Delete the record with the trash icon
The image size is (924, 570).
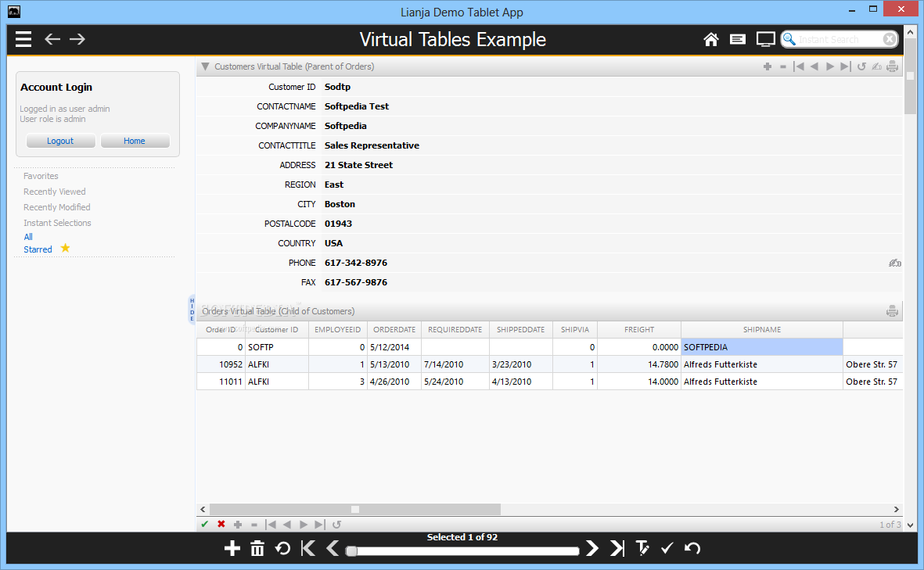[x=257, y=548]
